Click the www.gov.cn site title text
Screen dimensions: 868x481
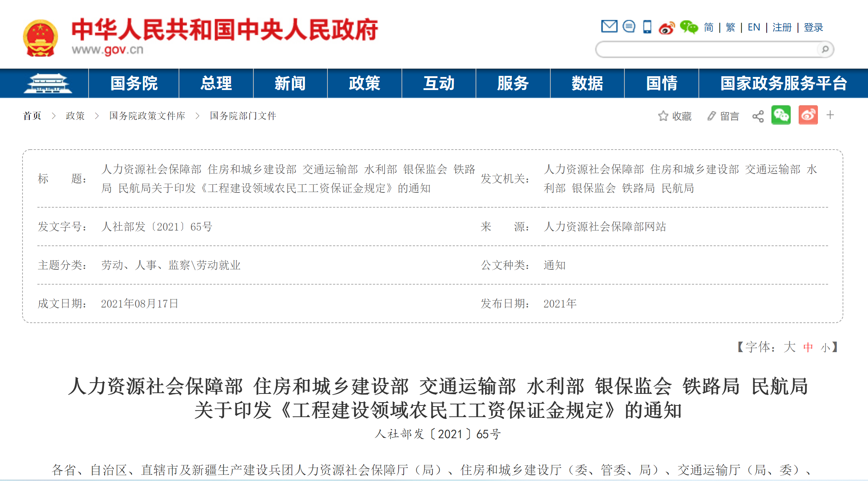click(x=107, y=50)
